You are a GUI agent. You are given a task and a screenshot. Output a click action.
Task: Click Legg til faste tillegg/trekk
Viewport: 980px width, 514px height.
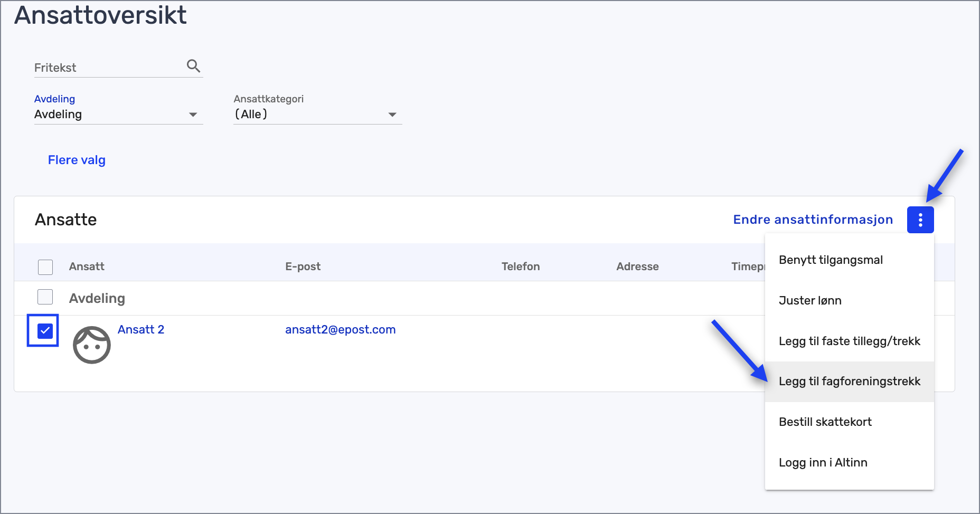coord(849,341)
